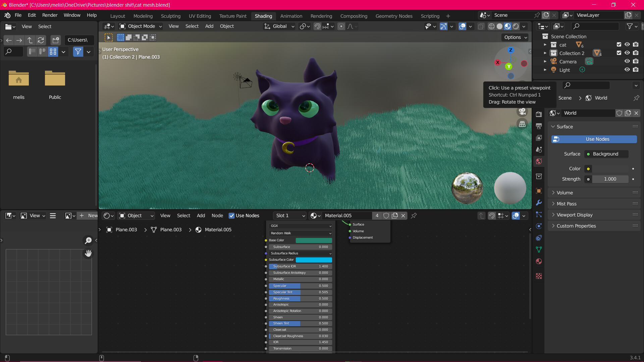Switch to orthographic/perspective grid icon

[x=522, y=124]
